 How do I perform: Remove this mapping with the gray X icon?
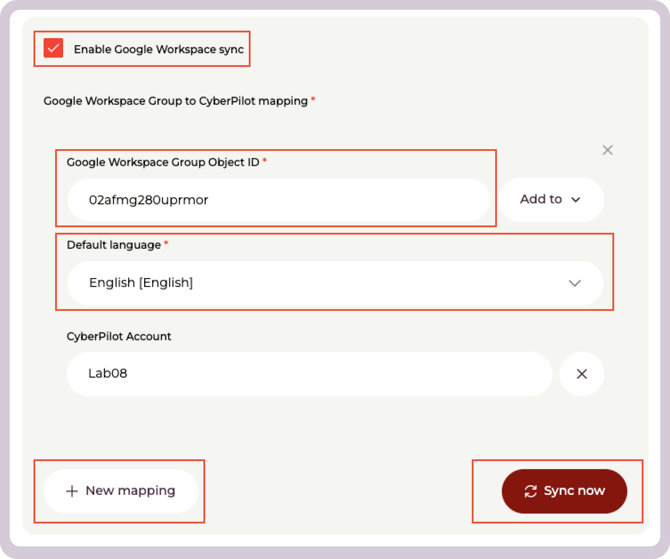coord(607,150)
